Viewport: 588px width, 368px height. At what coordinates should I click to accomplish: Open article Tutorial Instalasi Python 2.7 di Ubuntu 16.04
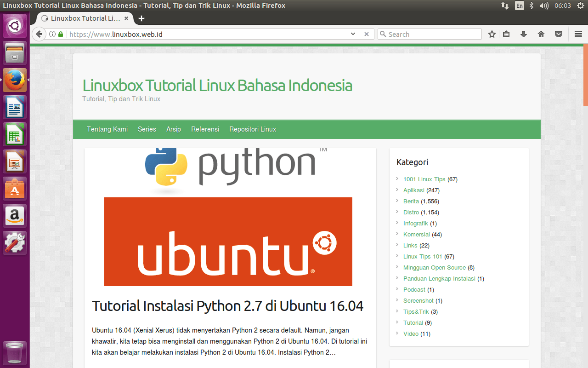pyautogui.click(x=228, y=306)
